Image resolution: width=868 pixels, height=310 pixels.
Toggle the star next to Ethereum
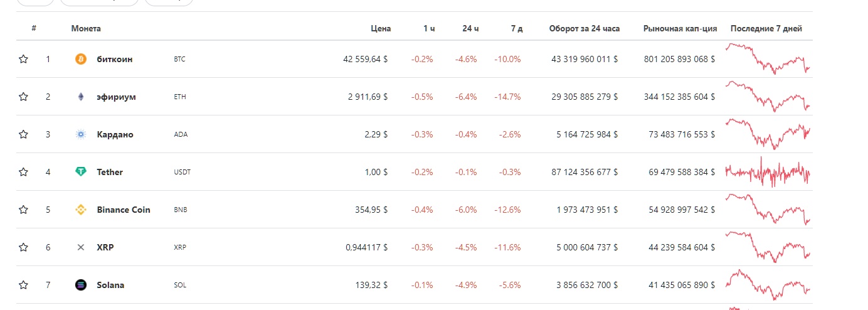23,97
